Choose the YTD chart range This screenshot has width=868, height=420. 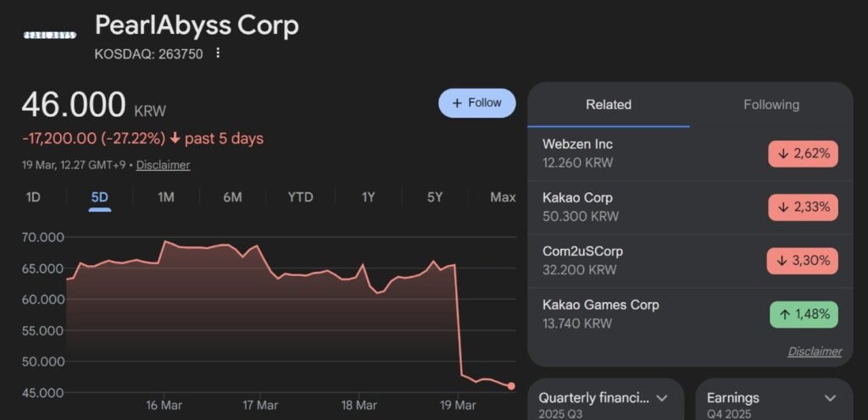[x=300, y=197]
